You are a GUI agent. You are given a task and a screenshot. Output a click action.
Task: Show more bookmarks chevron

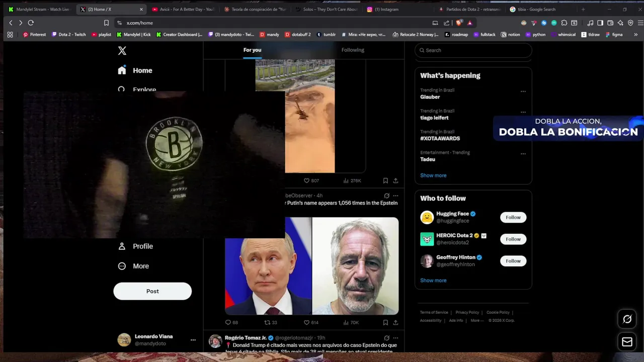click(635, 35)
